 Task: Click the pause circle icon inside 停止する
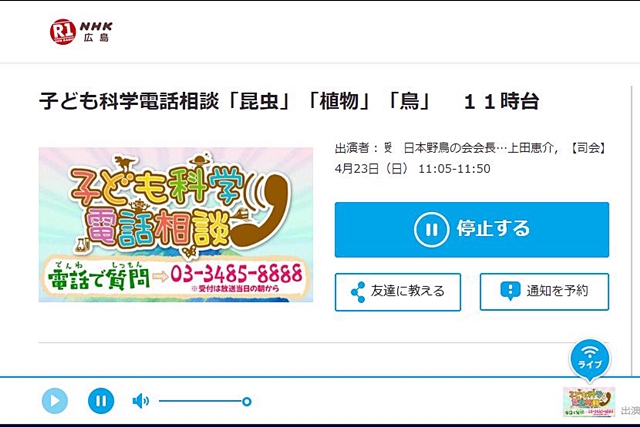(431, 229)
